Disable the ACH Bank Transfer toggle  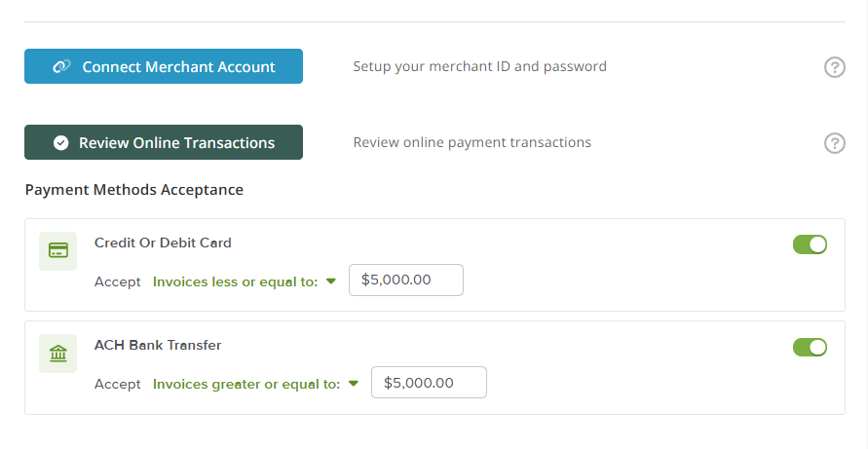(x=810, y=347)
